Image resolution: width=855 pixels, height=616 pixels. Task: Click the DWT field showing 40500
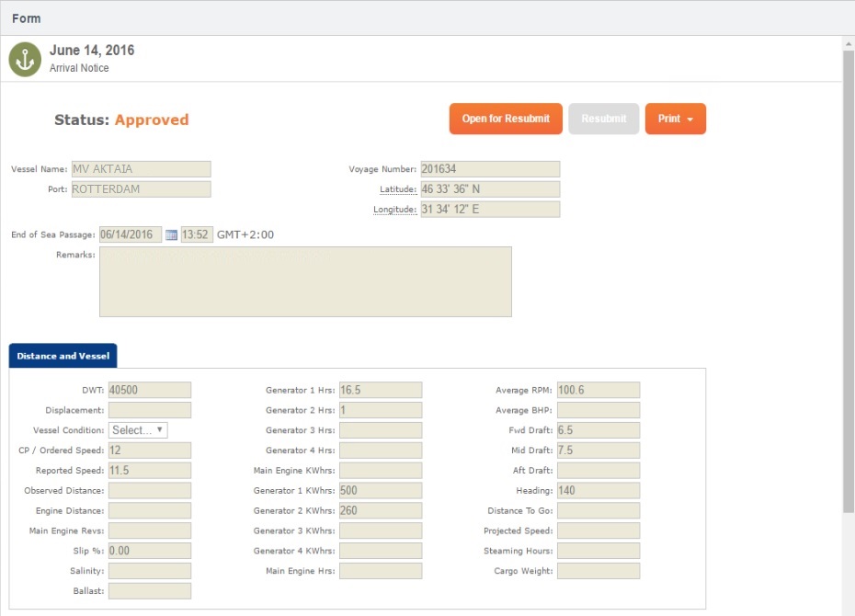tap(149, 389)
